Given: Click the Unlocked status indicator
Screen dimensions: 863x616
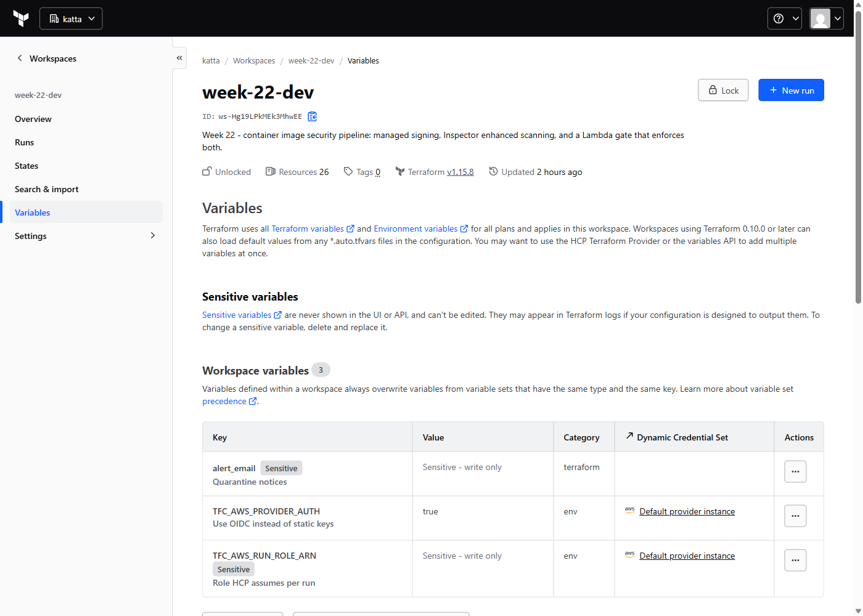Looking at the screenshot, I should [x=226, y=172].
